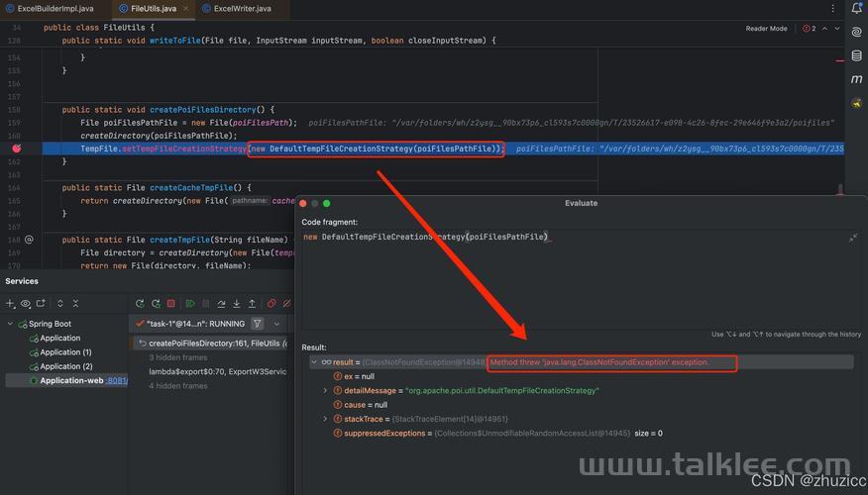Open the Maven tool window

coord(856,79)
